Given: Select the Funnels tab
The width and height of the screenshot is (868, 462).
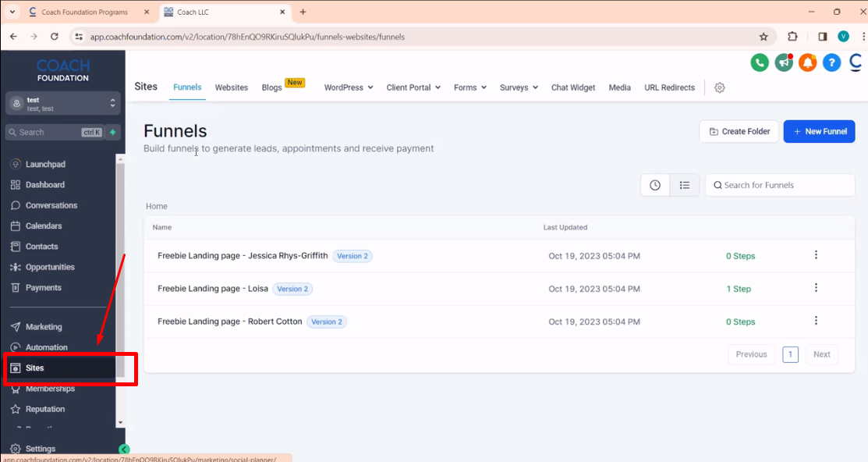Looking at the screenshot, I should (187, 87).
